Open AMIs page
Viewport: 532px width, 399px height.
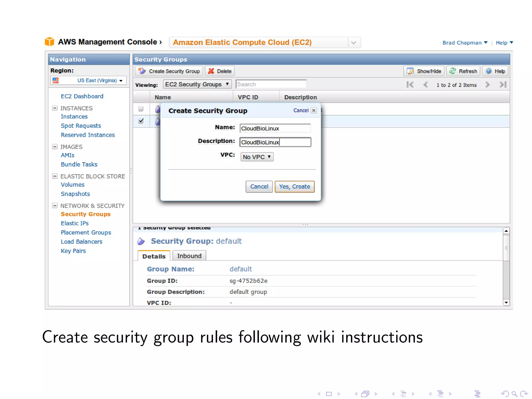pyautogui.click(x=68, y=155)
